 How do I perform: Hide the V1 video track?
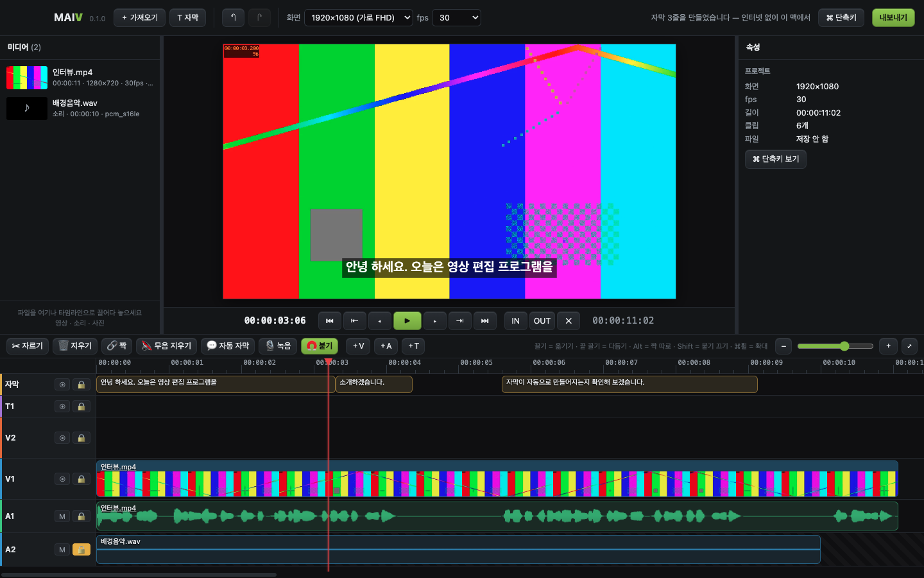(62, 479)
